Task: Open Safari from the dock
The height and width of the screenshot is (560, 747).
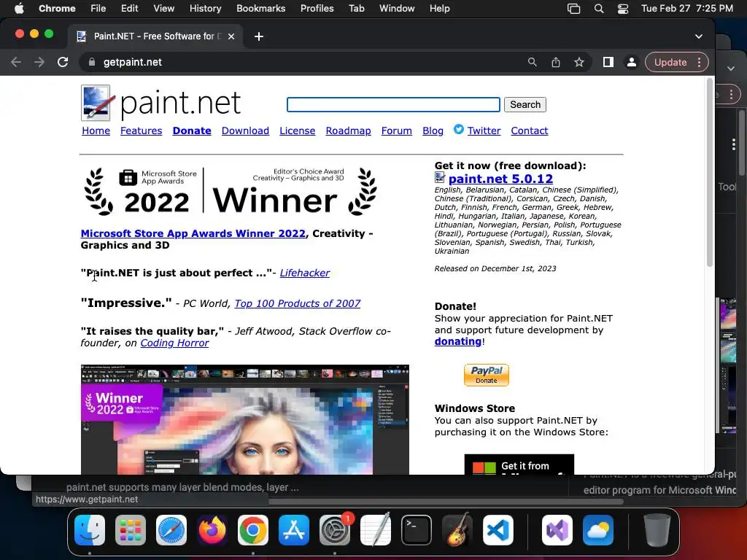Action: point(171,530)
